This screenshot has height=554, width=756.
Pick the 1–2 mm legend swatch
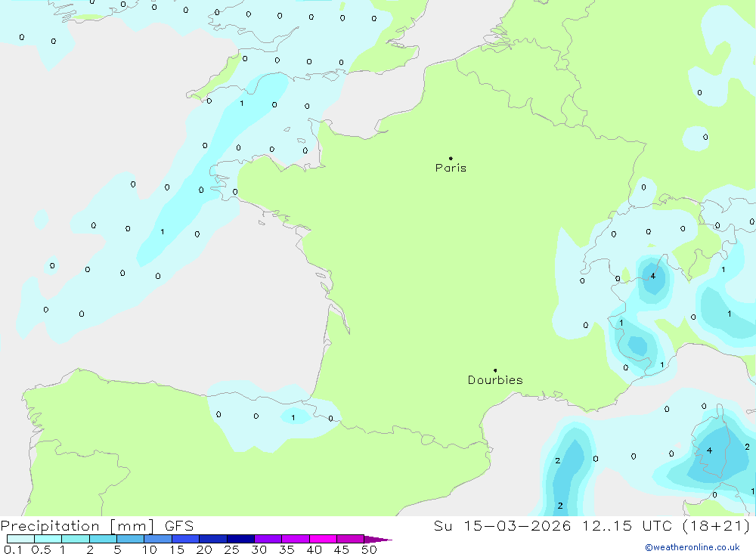[76, 539]
